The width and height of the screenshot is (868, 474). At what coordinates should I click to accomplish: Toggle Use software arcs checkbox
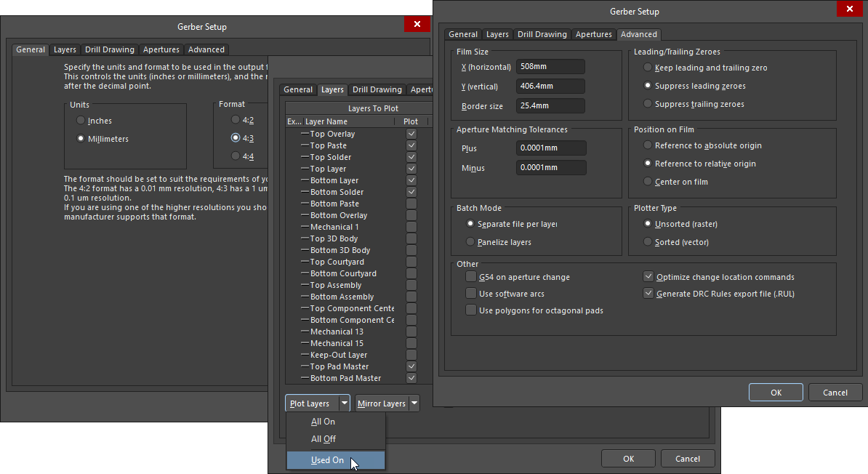click(x=471, y=294)
